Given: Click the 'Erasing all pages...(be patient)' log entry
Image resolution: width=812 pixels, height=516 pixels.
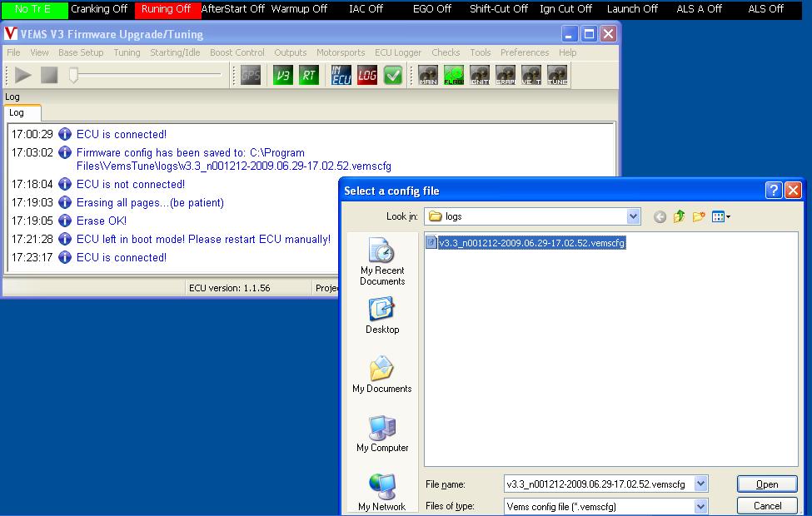Looking at the screenshot, I should 150,202.
